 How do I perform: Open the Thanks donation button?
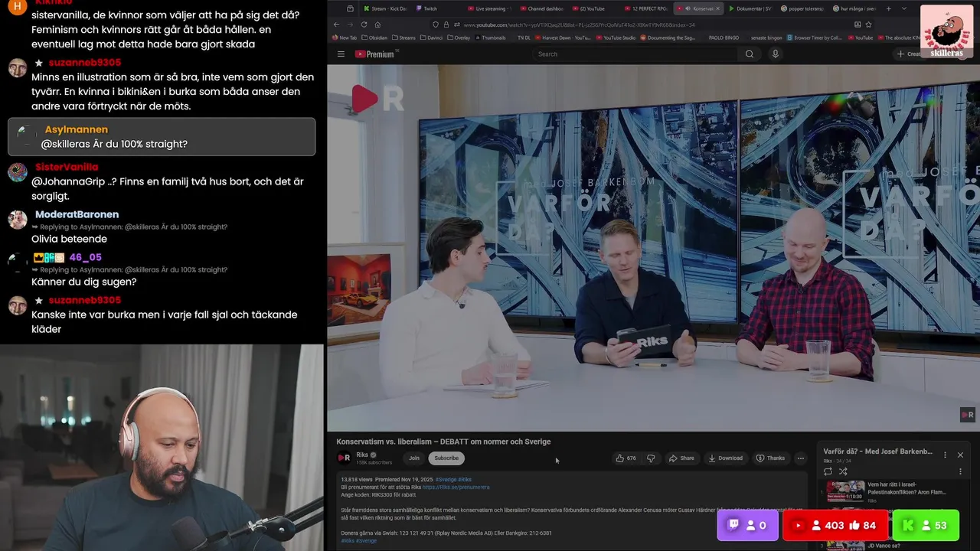coord(770,458)
